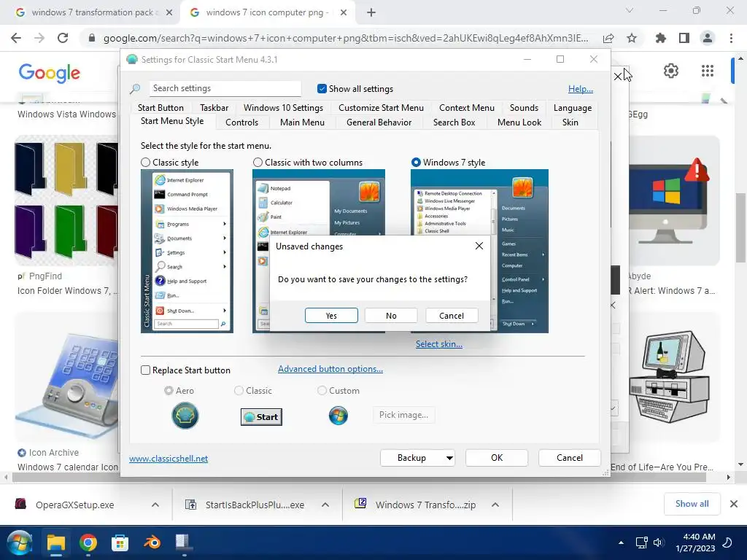Toggle Chrome side panel icon
The height and width of the screenshot is (560, 747).
[x=684, y=38]
